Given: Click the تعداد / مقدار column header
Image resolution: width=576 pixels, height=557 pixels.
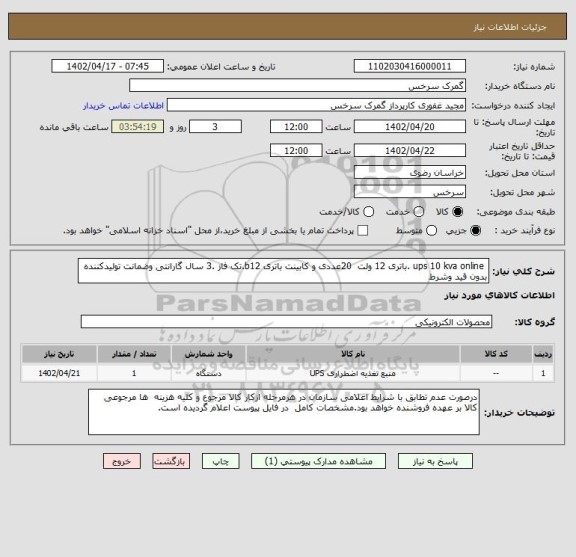Looking at the screenshot, I should pos(134,354).
